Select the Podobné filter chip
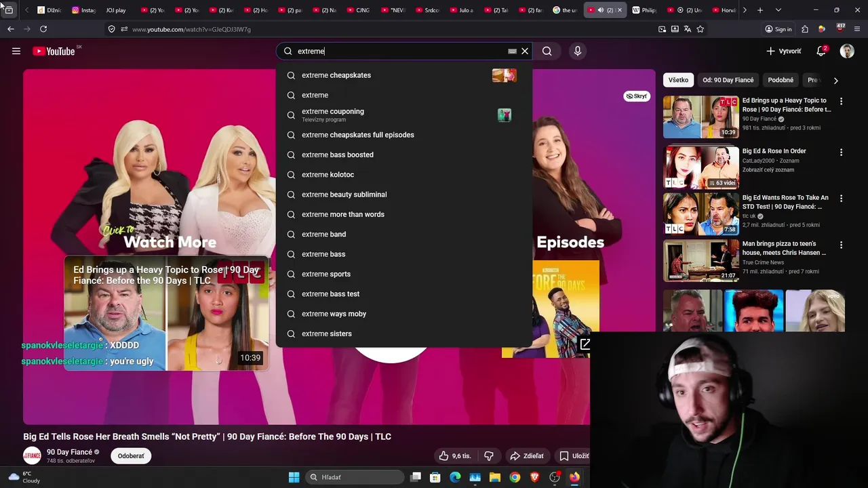Screen dimensions: 868x488 click(x=781, y=80)
